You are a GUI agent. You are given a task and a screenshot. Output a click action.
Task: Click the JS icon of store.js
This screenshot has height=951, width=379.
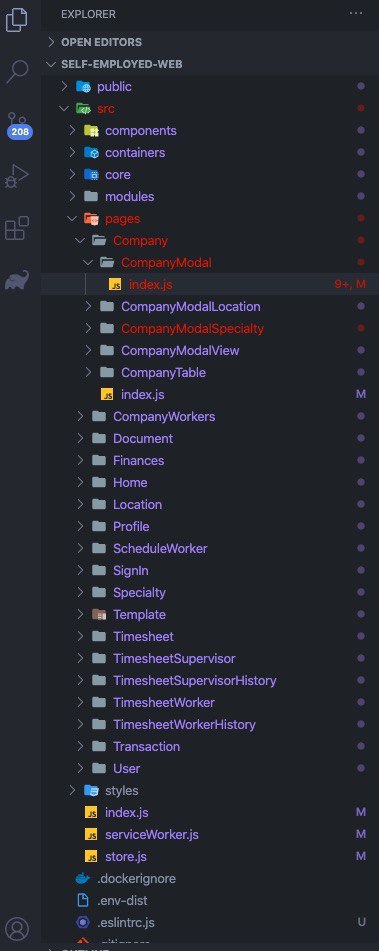coord(92,856)
